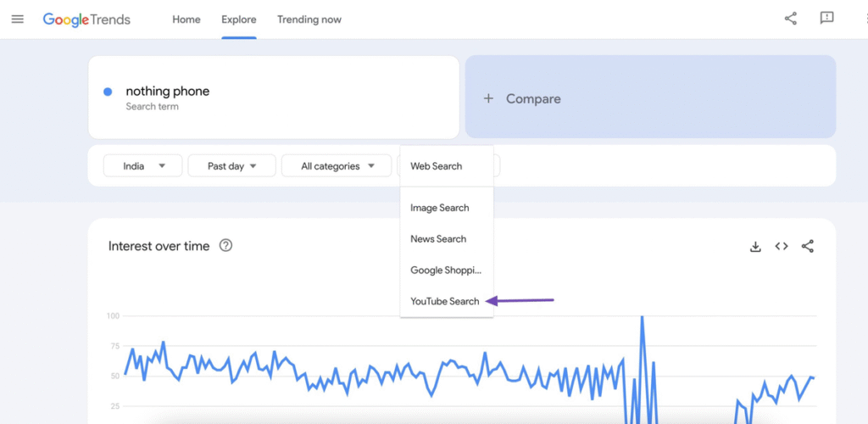Image resolution: width=868 pixels, height=424 pixels.
Task: Switch to the Trending now tab
Action: coord(309,20)
